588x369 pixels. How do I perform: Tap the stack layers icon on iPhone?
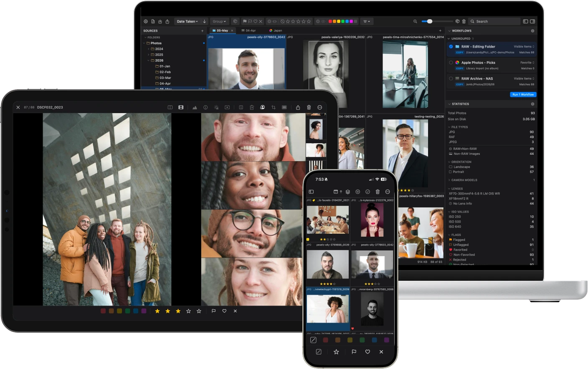[348, 192]
